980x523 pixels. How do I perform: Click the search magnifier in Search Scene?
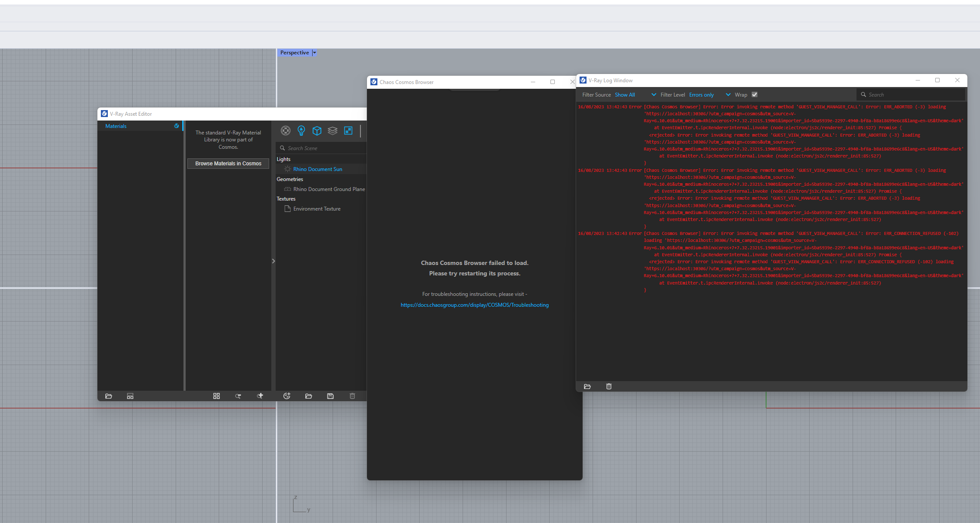tap(282, 148)
